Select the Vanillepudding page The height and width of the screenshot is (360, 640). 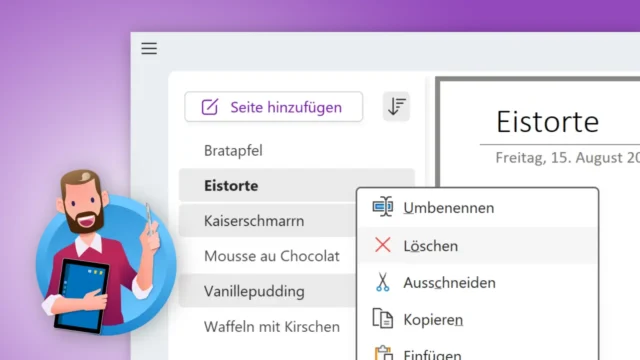(x=268, y=291)
